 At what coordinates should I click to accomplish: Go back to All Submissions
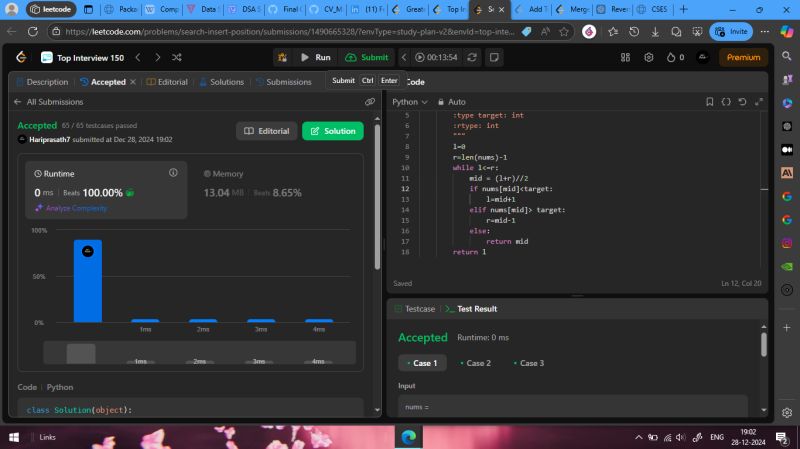pyautogui.click(x=48, y=102)
